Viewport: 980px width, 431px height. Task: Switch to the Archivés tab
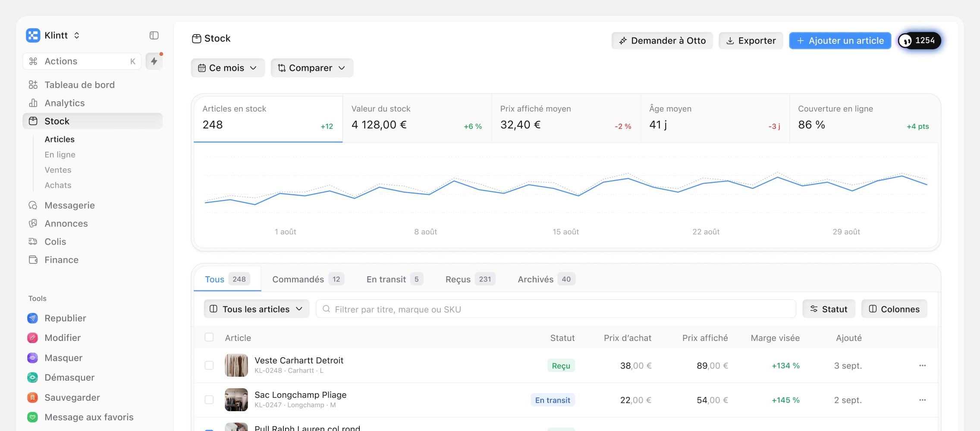pos(547,279)
